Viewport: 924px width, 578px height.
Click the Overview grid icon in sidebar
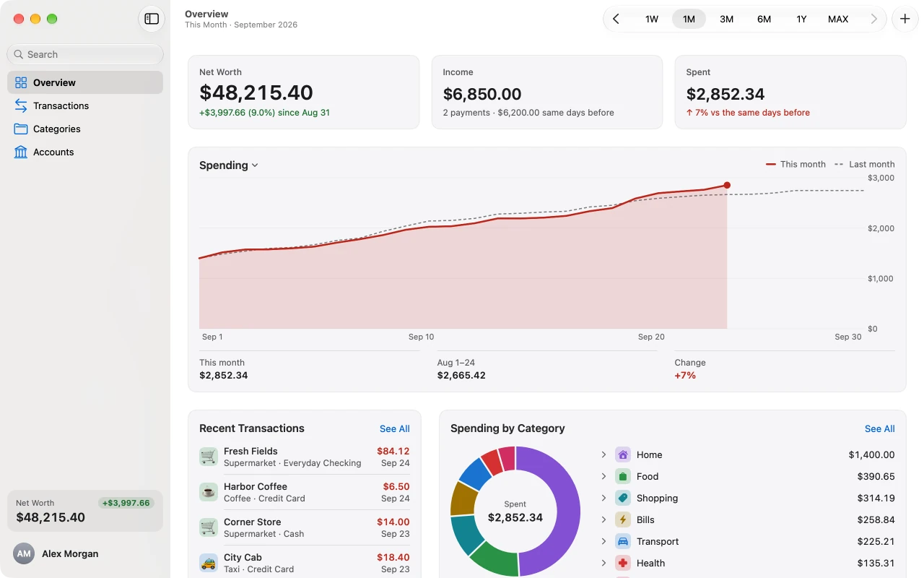click(x=21, y=82)
